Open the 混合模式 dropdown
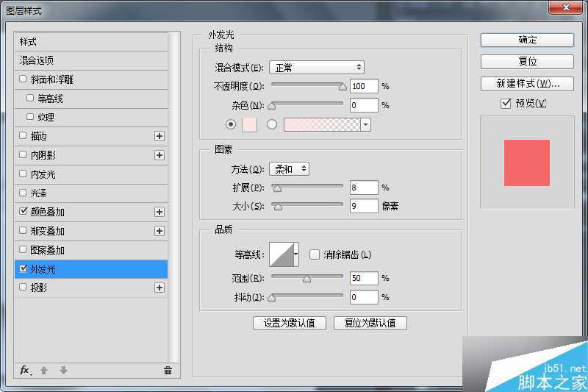The height and width of the screenshot is (392, 588). [x=316, y=68]
